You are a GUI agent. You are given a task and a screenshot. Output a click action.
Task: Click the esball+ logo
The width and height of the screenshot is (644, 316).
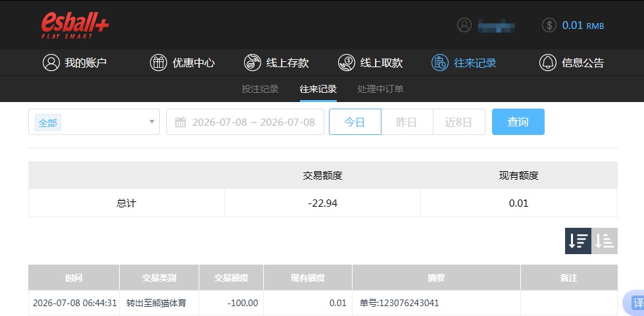(75, 26)
